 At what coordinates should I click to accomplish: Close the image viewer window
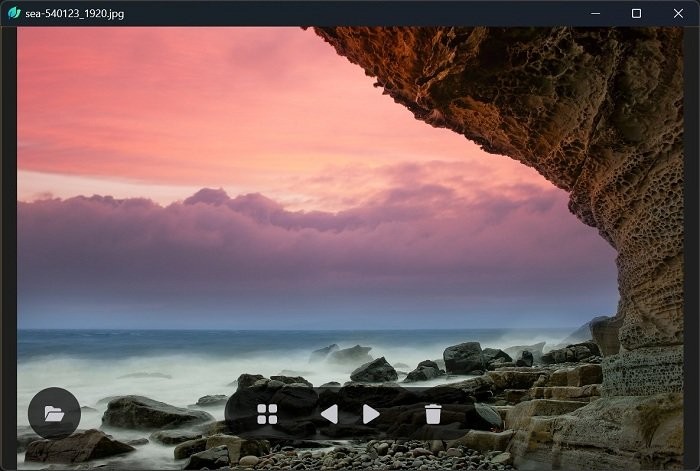(x=677, y=13)
